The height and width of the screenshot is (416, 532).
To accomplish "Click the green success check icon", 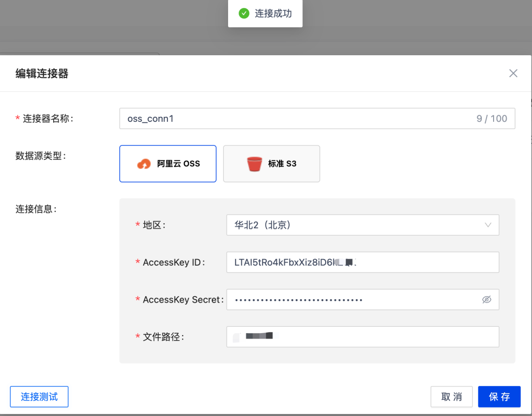I will pos(244,13).
